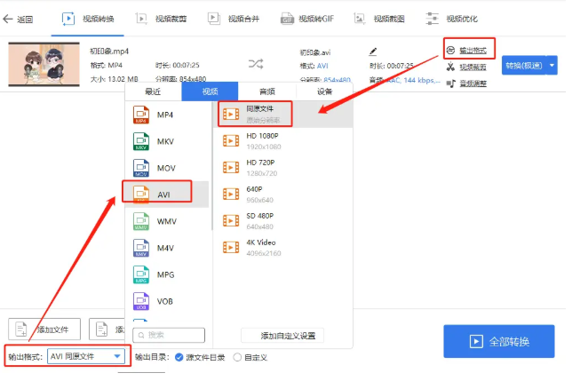Open 输出格式 link beside the file

[473, 51]
